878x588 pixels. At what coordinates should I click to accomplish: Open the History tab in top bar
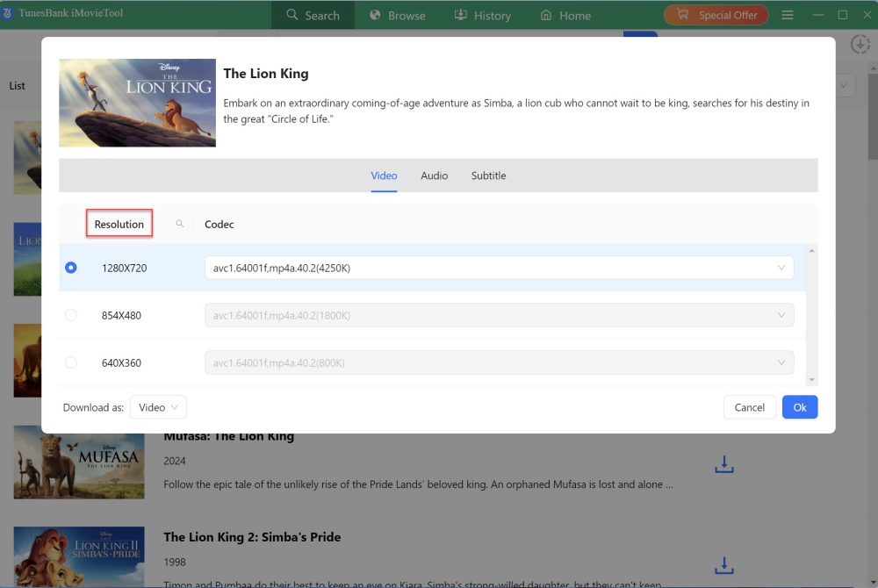click(482, 15)
